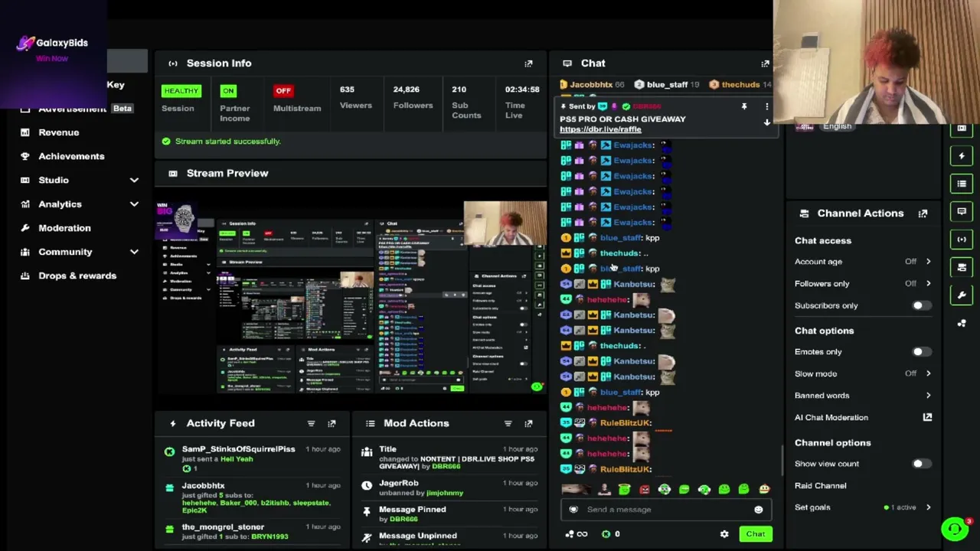Open the dbr.live/raffle link
This screenshot has height=551, width=980.
pos(600,129)
